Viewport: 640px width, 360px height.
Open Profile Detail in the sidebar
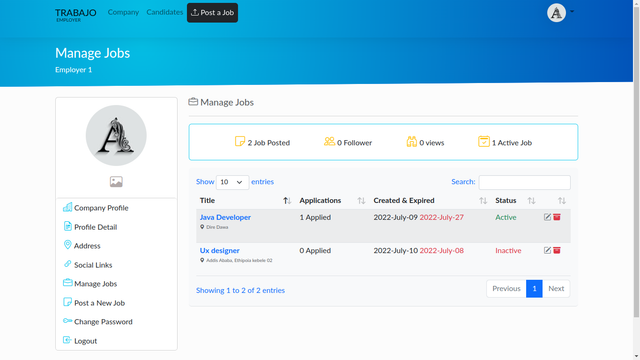(x=96, y=227)
